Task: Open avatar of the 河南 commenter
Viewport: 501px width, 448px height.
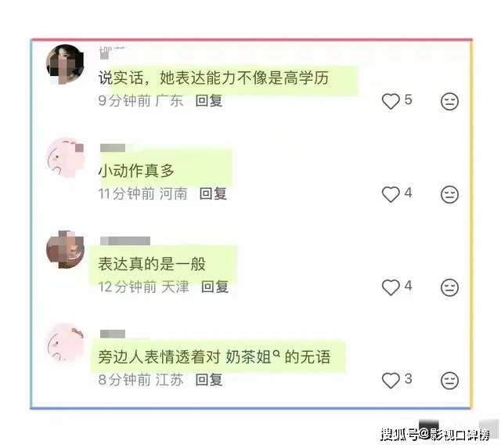Action: click(66, 157)
